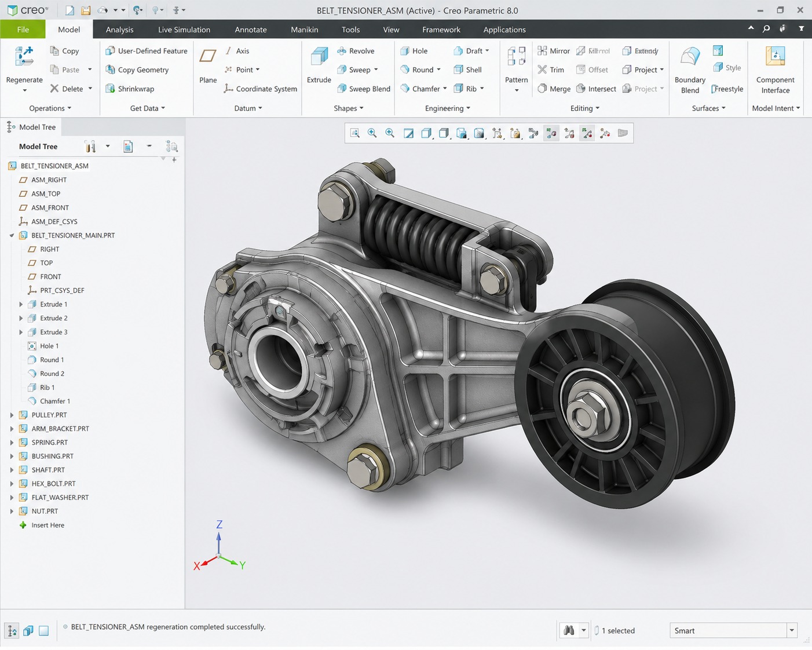Image resolution: width=812 pixels, height=650 pixels.
Task: Click Repaint in the graphics toolbar
Action: click(408, 133)
